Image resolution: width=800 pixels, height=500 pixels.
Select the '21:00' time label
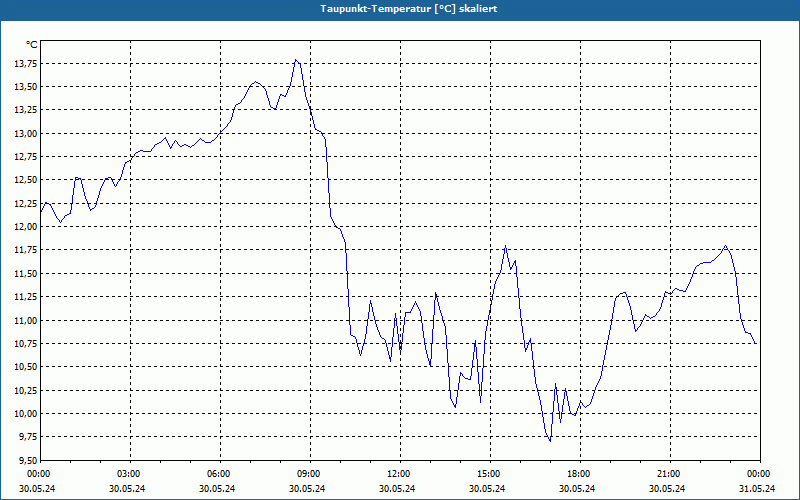pos(669,474)
